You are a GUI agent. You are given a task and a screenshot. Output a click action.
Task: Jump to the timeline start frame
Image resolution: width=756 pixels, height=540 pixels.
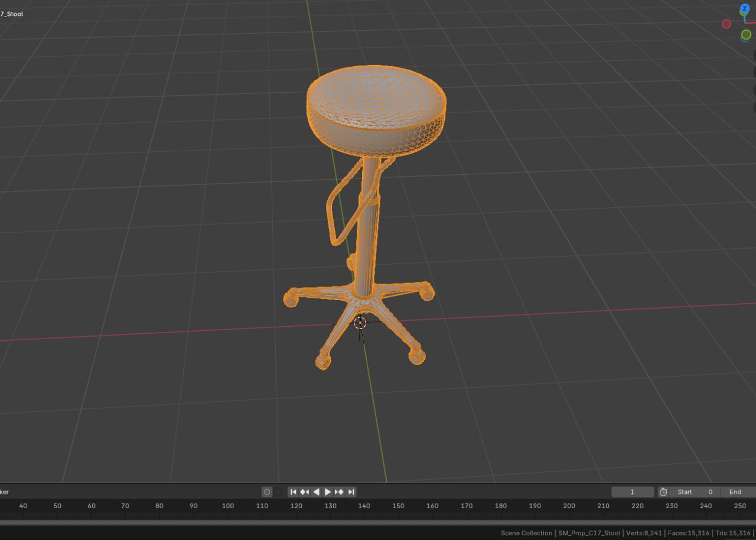[x=294, y=492]
